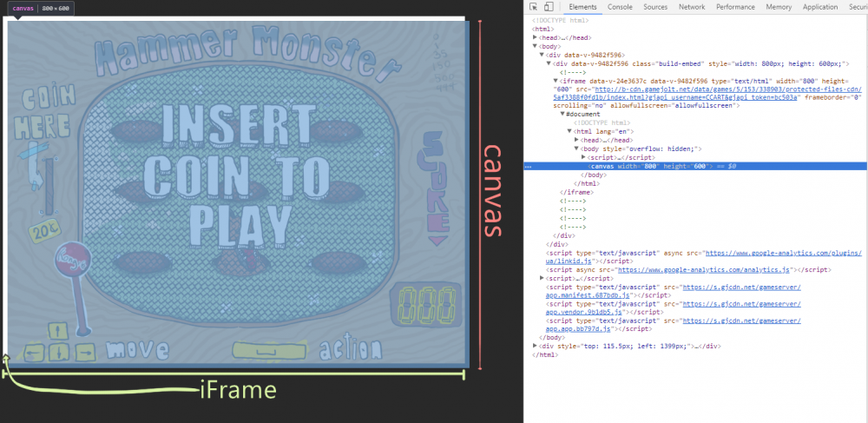868x423 pixels.
Task: Collapse the build-embed div node
Action: [x=549, y=63]
